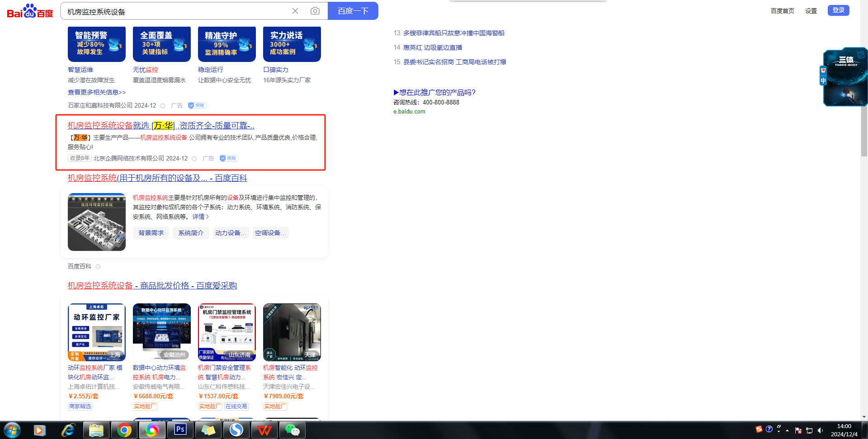Expand dropdown next to 石家庄和嘉科技有限公司 2024-12
The image size is (868, 439).
(163, 106)
